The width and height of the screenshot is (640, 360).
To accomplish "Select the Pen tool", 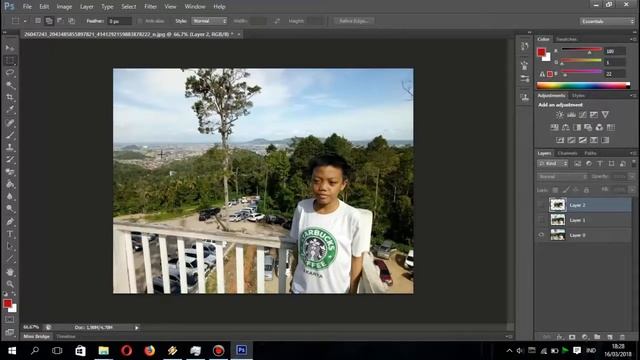I will (10, 222).
